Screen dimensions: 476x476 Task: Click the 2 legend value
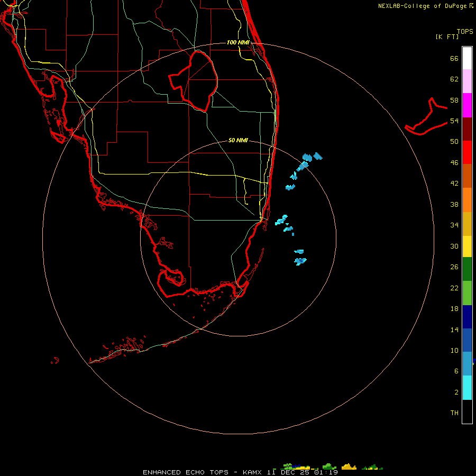pos(456,392)
